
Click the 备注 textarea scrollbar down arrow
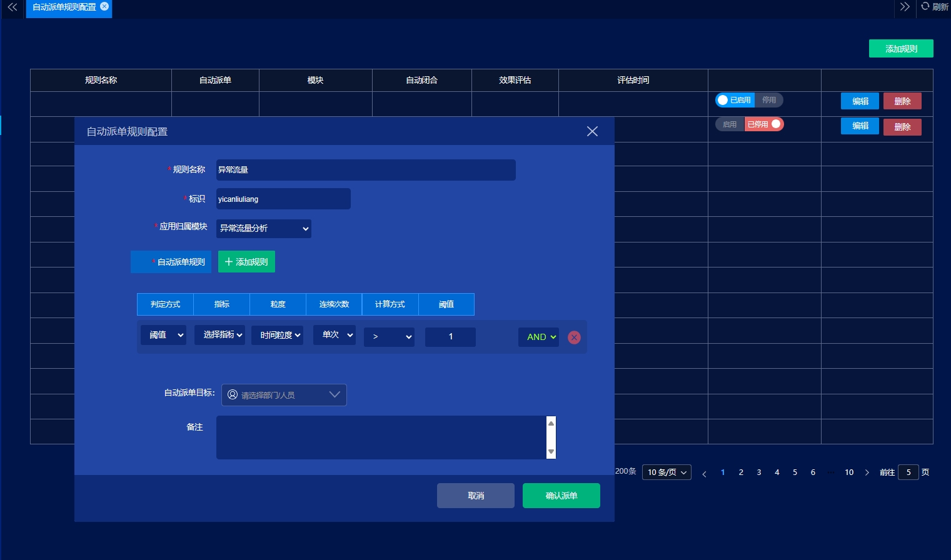click(x=551, y=451)
